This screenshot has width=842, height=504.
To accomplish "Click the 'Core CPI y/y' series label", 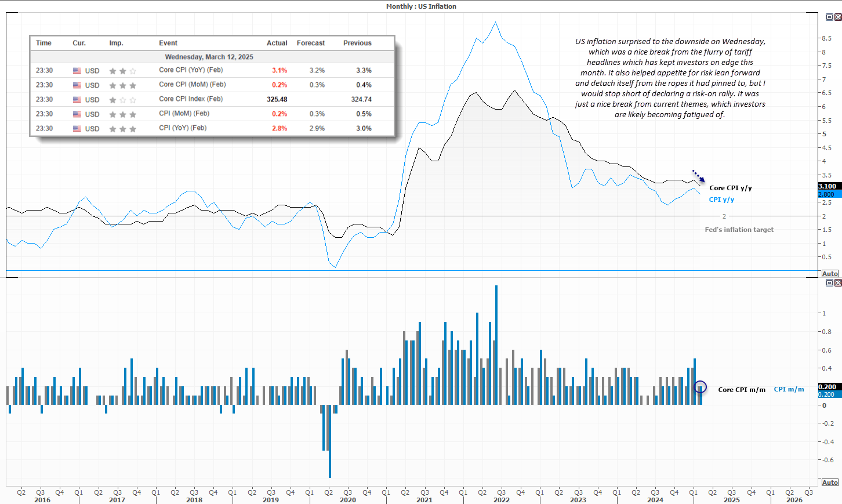I will (731, 188).
